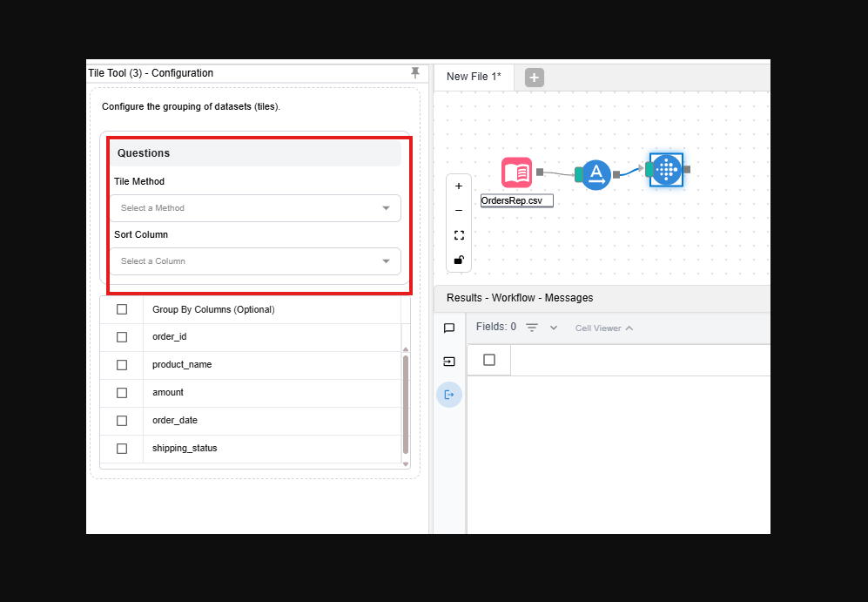Open the Sort Column dropdown

pyautogui.click(x=255, y=261)
